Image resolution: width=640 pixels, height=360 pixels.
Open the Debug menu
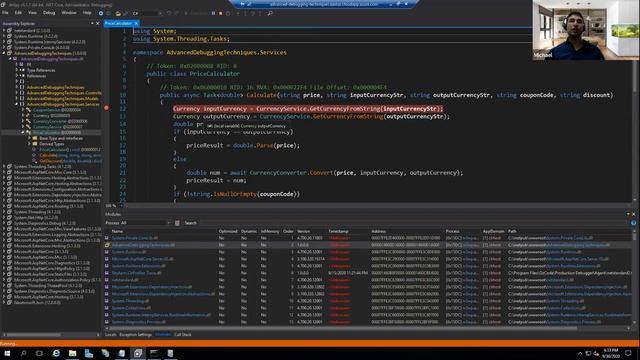click(49, 13)
